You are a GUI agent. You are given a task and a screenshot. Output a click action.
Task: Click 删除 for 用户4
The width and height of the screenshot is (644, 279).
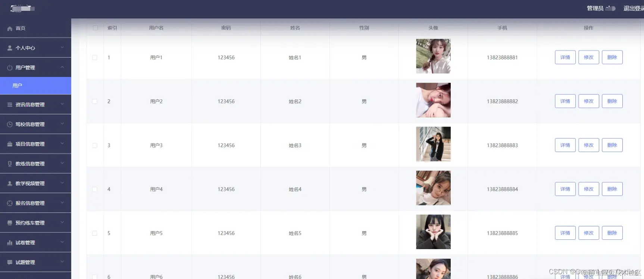[x=612, y=189]
